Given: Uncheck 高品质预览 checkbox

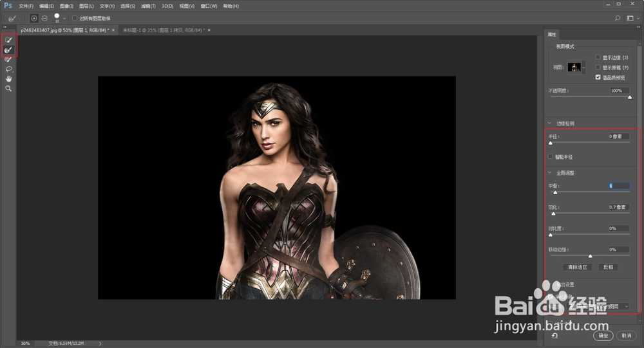Looking at the screenshot, I should pos(598,77).
